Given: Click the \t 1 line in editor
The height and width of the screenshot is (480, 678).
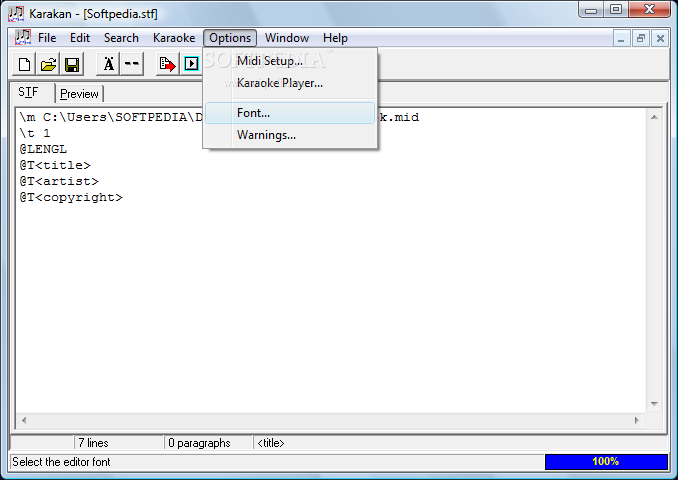Looking at the screenshot, I should pyautogui.click(x=35, y=133).
